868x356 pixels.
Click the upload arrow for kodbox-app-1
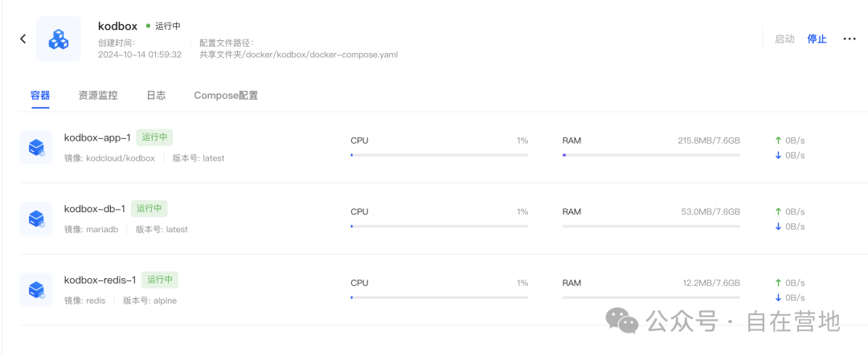click(x=778, y=141)
